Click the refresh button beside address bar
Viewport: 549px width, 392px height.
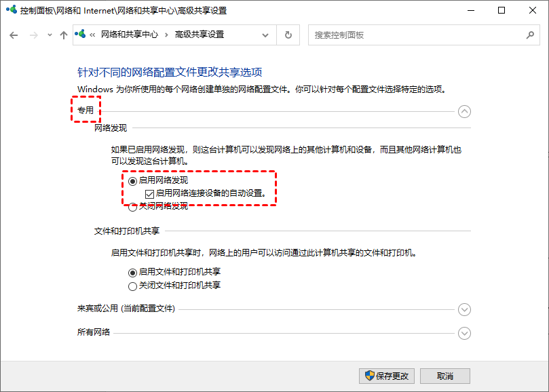(x=288, y=35)
